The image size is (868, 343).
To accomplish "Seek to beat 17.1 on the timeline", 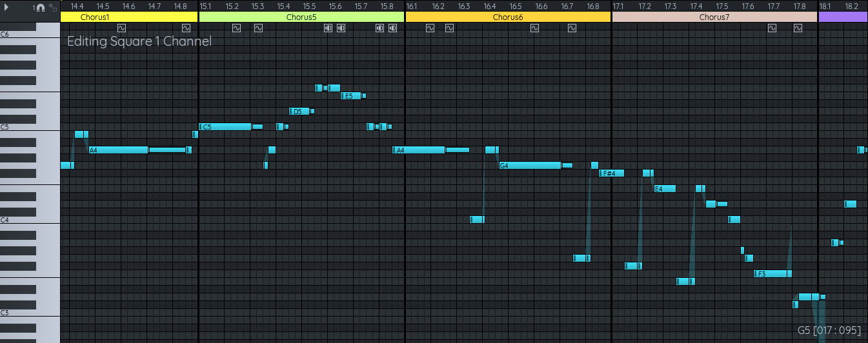I will 619,6.
